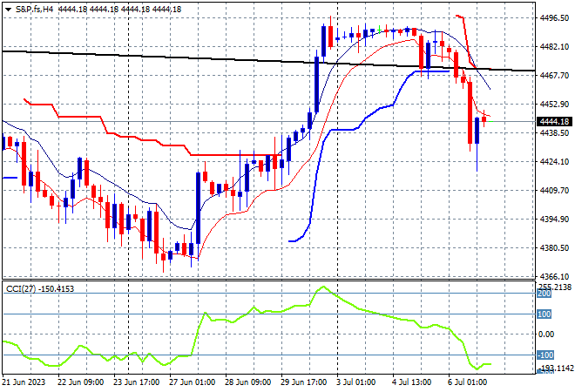Click the 4409.70 price on the scale

[554, 190]
